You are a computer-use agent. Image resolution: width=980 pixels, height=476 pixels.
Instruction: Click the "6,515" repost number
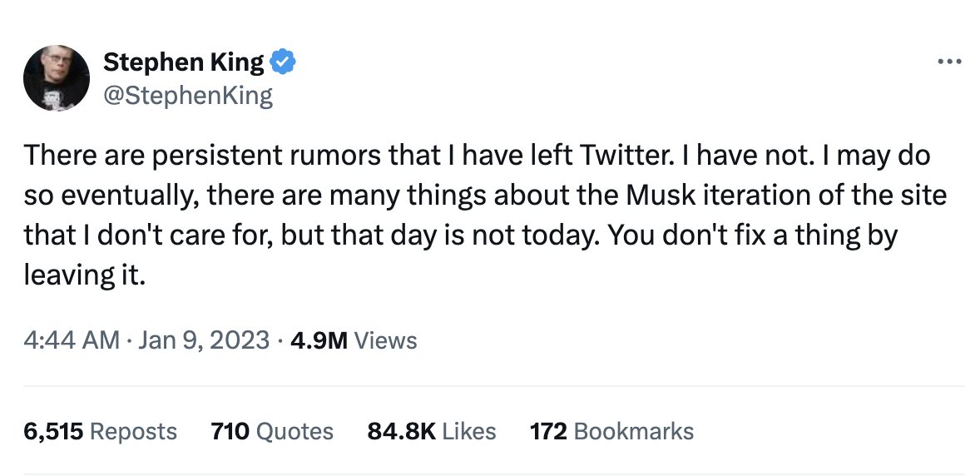pyautogui.click(x=53, y=431)
